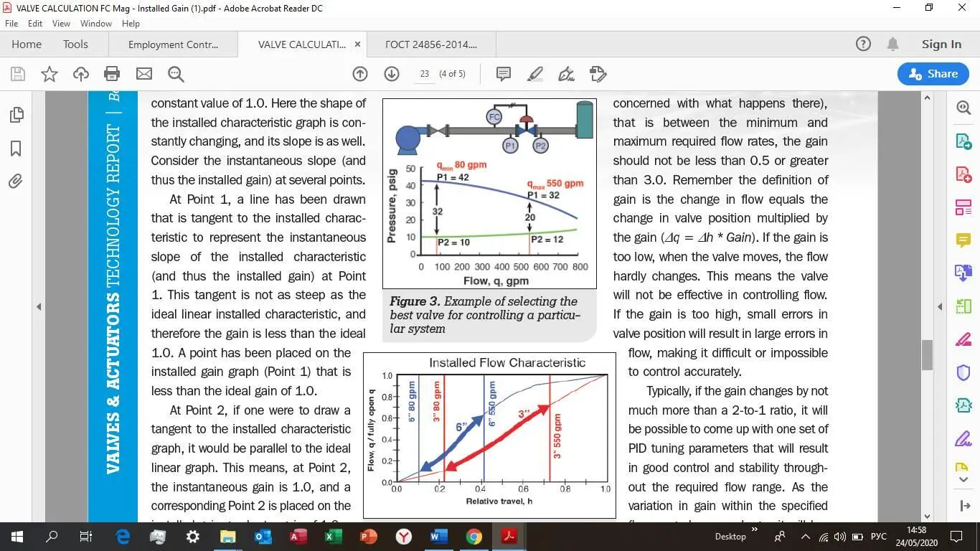The height and width of the screenshot is (551, 980).
Task: Open the Window menu
Action: tap(95, 24)
